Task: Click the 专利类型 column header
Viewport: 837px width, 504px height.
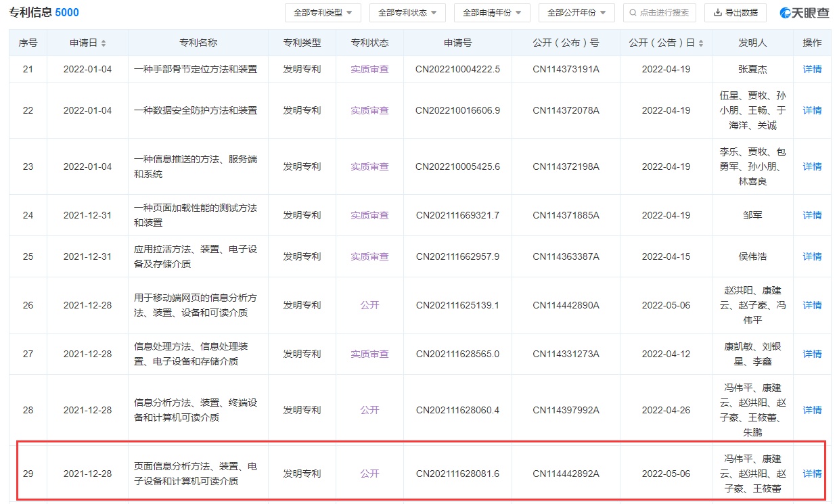Action: click(302, 43)
